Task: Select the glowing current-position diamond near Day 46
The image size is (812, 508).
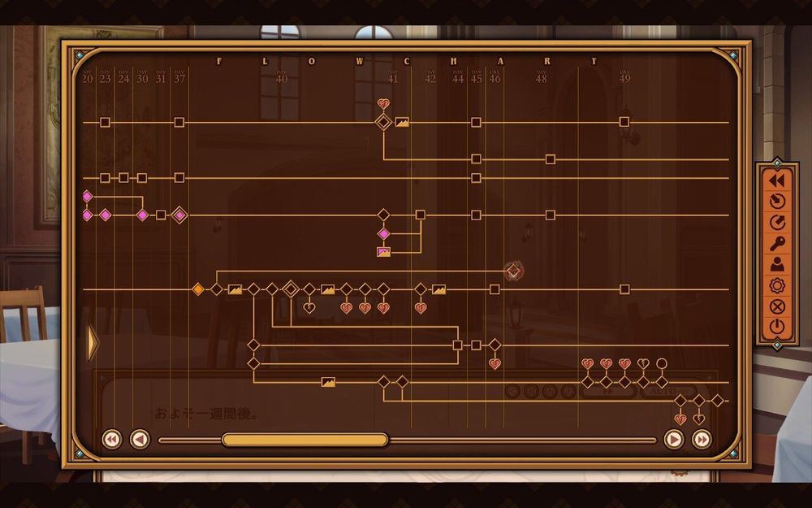Action: pos(513,271)
